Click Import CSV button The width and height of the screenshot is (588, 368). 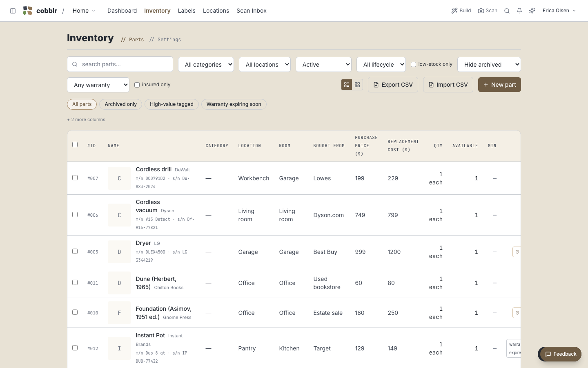click(x=448, y=85)
